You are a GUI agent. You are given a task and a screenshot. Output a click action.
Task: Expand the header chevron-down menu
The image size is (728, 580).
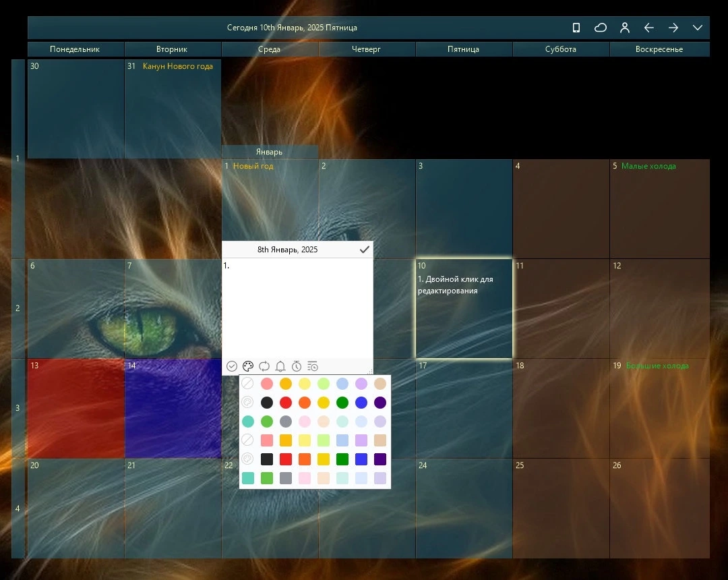tap(698, 28)
